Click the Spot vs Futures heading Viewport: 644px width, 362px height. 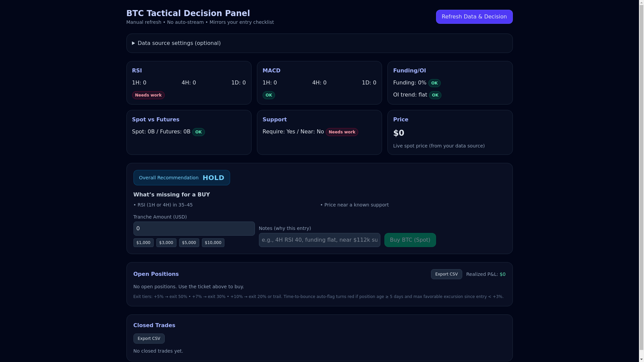[x=156, y=120]
